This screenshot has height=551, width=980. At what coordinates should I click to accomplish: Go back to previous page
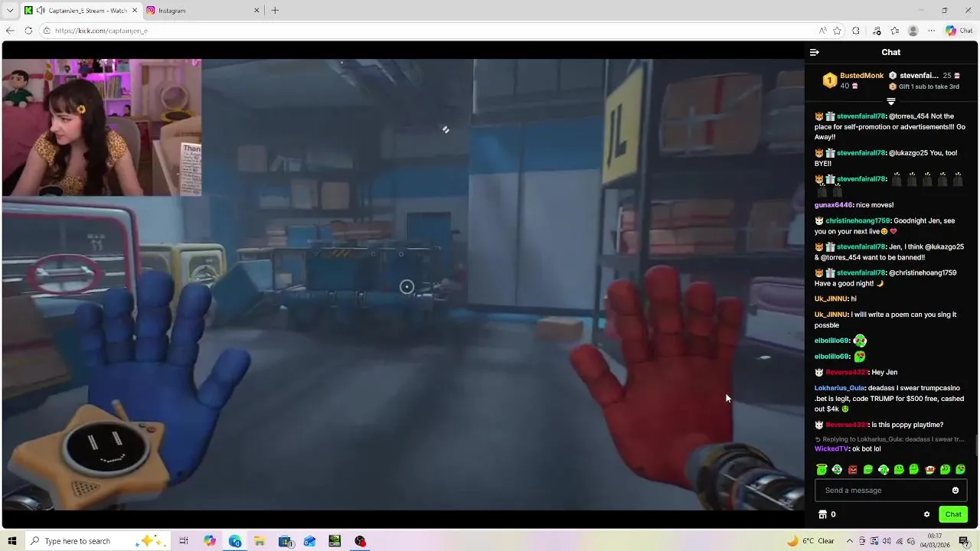coord(9,31)
